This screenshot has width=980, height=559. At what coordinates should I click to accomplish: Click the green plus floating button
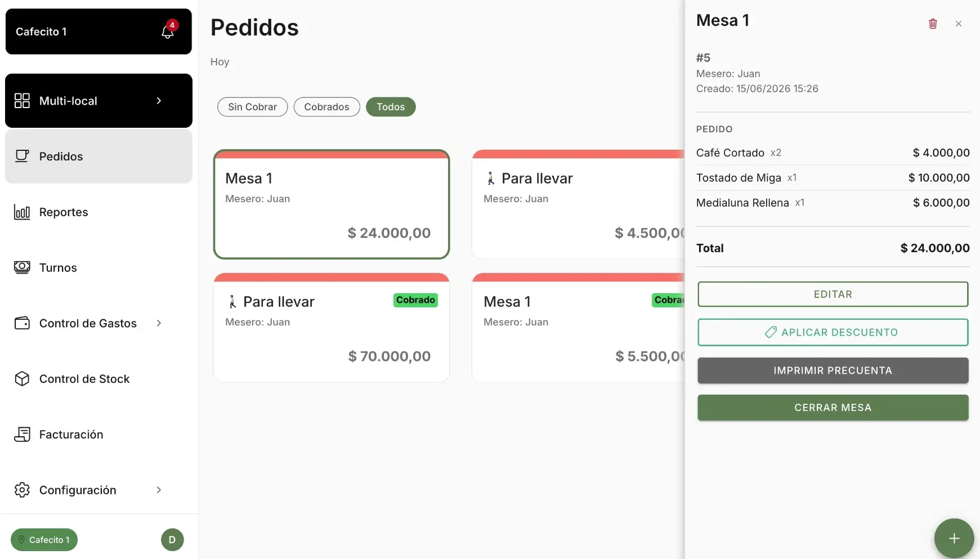click(954, 538)
